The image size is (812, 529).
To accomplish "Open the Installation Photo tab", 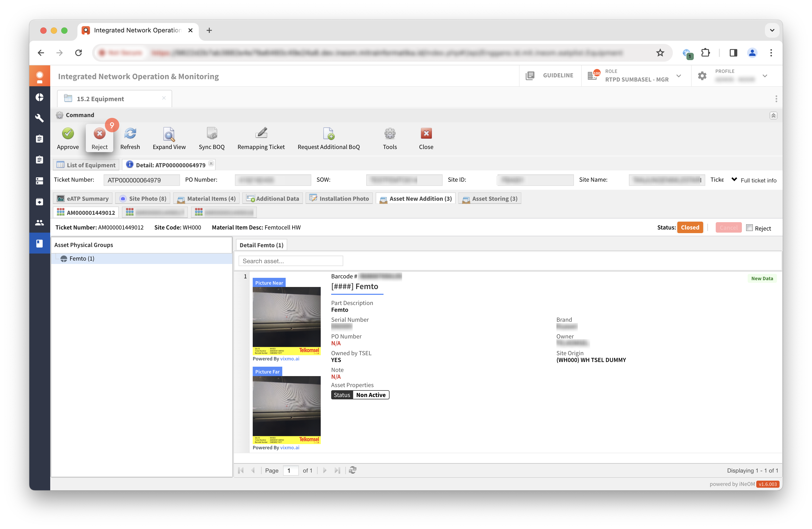I will pos(339,198).
